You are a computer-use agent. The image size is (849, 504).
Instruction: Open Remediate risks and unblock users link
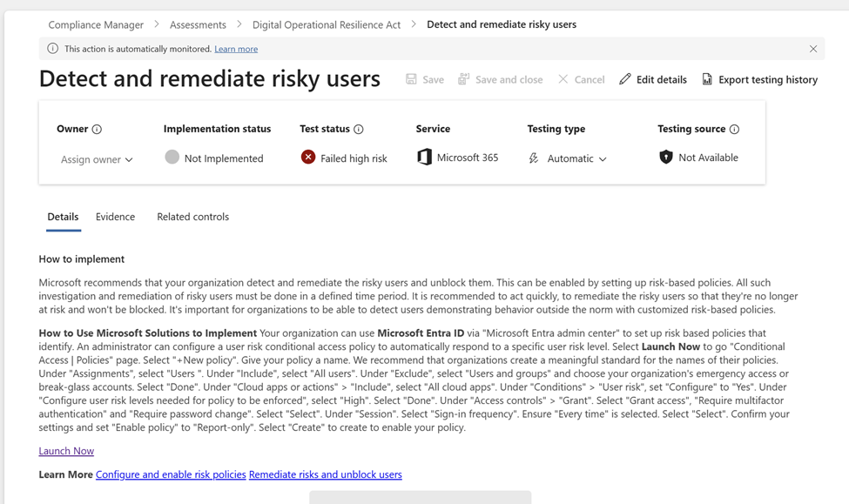coord(325,474)
